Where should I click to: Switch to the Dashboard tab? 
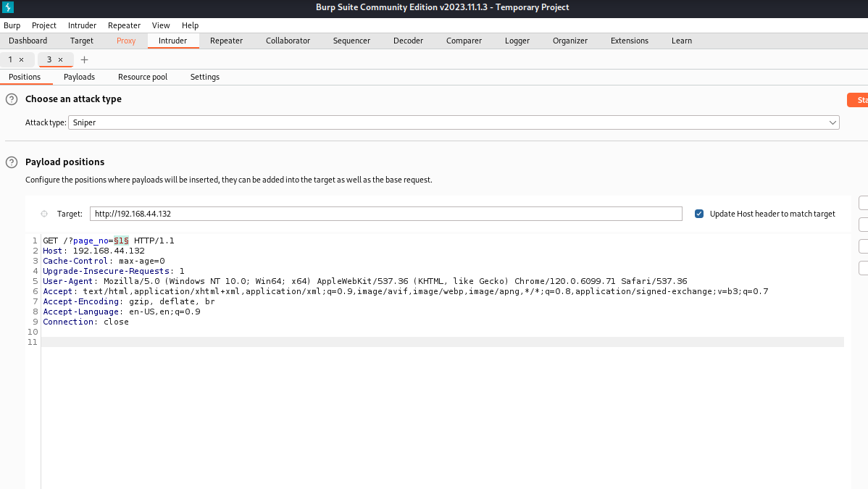pyautogui.click(x=28, y=41)
